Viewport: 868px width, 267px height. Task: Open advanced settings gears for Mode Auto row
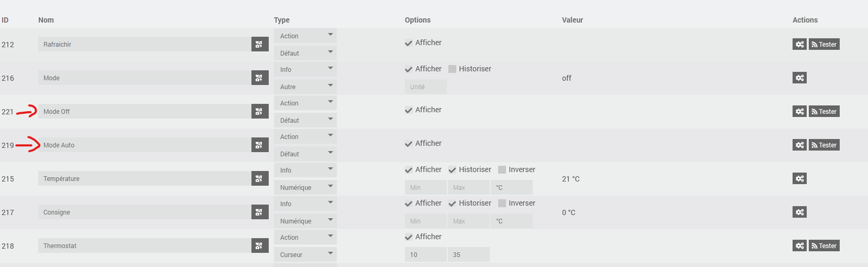(x=799, y=145)
